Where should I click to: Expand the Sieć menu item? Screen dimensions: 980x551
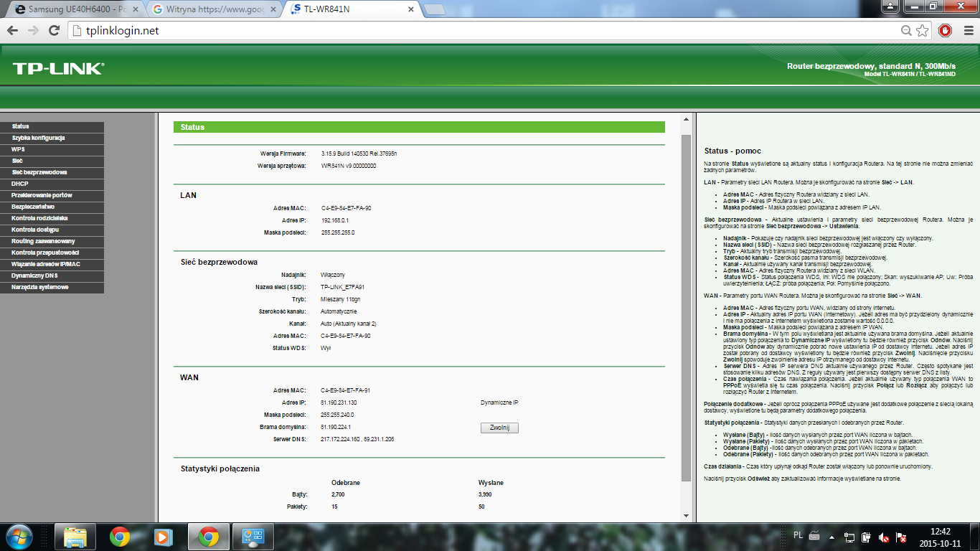(x=52, y=161)
